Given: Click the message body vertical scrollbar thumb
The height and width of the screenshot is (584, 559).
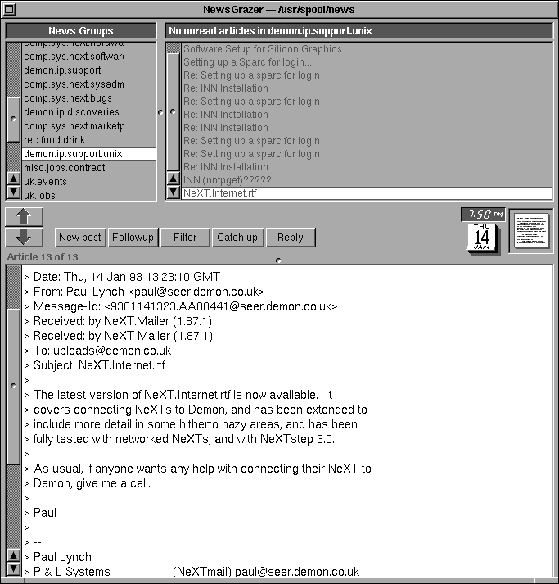Looking at the screenshot, I should click(x=13, y=386).
